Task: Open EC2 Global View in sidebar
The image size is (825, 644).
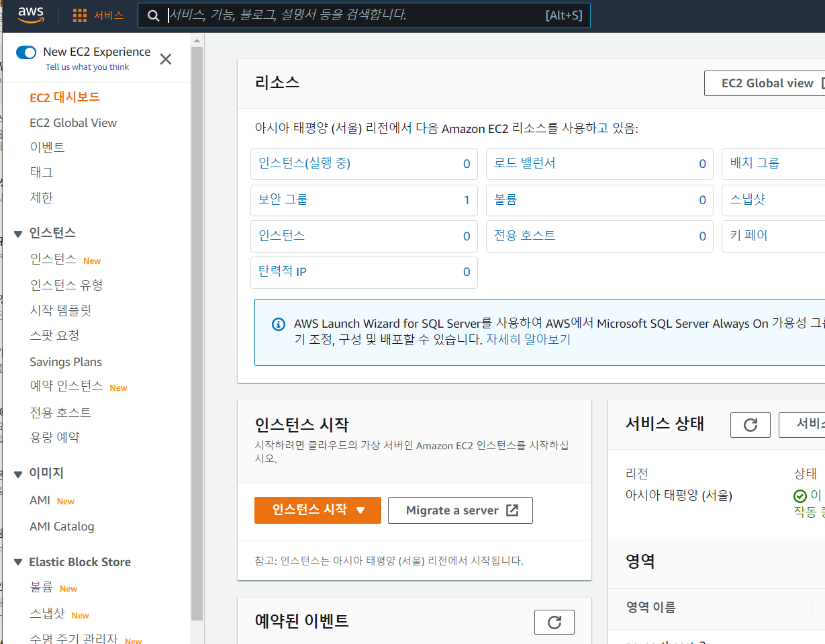Action: click(73, 123)
